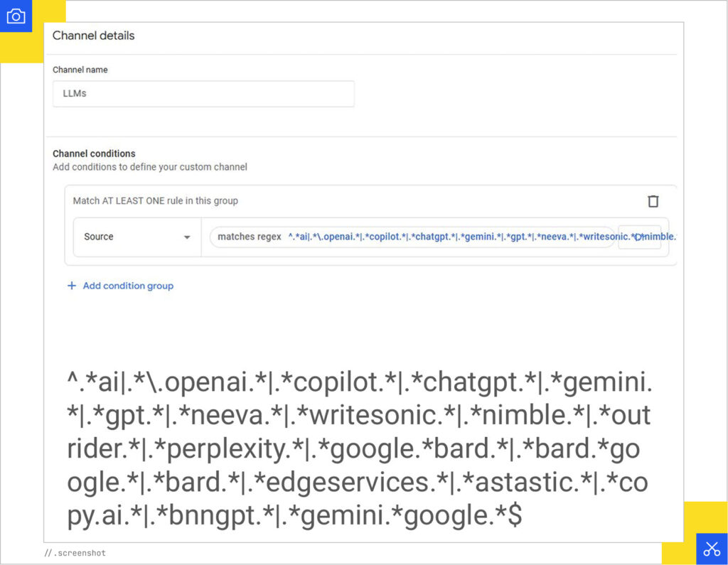Click the .screenshot caption at the bottom
This screenshot has width=728, height=565.
(75, 553)
